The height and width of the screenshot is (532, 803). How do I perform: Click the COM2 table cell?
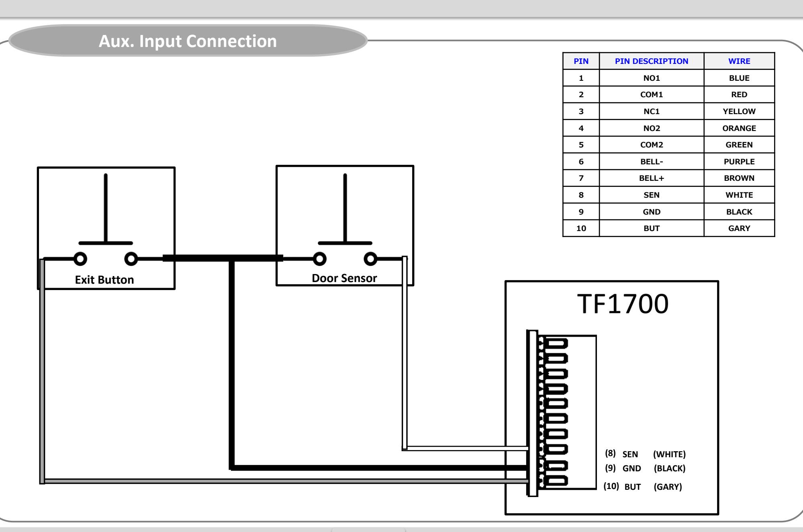click(x=652, y=145)
